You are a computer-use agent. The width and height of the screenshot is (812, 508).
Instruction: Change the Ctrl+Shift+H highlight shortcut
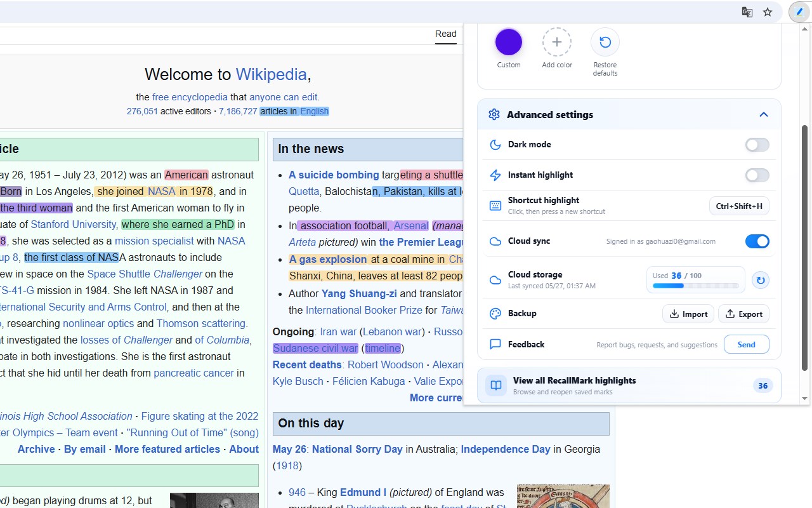(739, 206)
